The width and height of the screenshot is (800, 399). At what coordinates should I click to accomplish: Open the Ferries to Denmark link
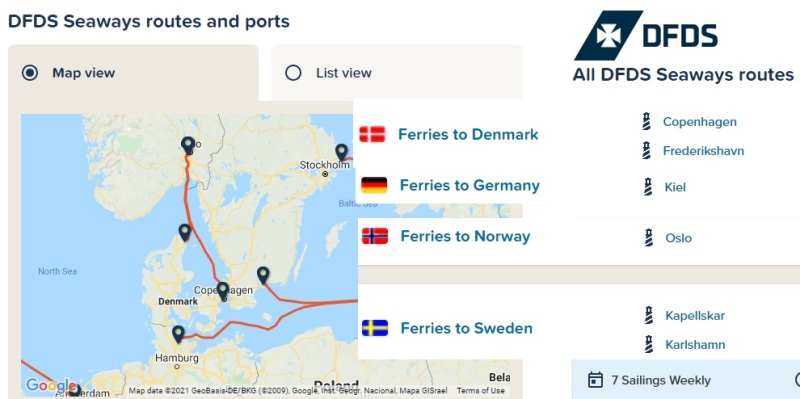(468, 135)
